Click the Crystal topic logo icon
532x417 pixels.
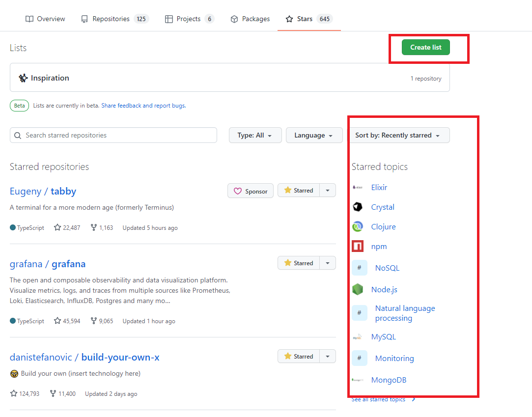(x=358, y=207)
